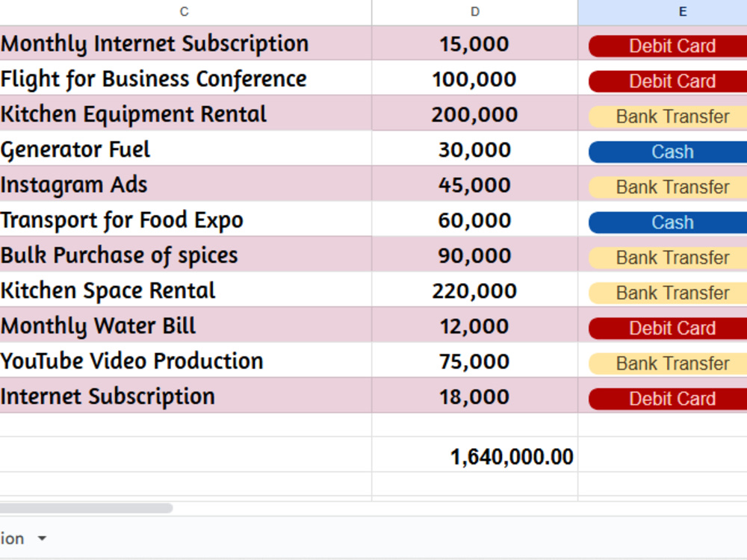Viewport: 747px width, 560px height.
Task: Open Bank Transfer dropdown for YouTube Video Production
Action: 668,364
